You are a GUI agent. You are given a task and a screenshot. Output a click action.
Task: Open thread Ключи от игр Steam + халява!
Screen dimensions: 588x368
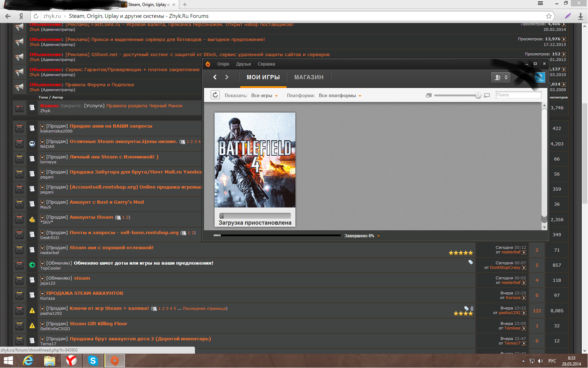[x=109, y=308]
